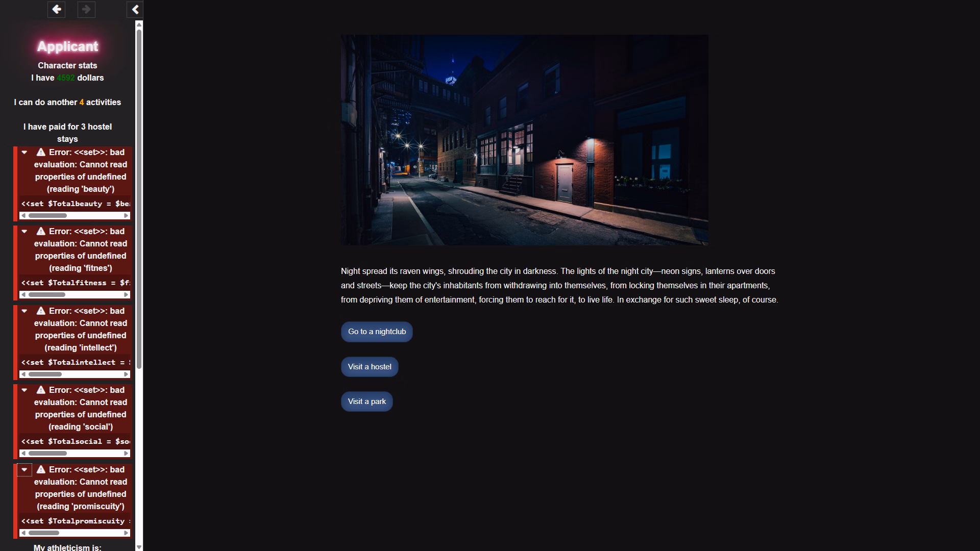Click the Go to a nightclub button
Image resolution: width=980 pixels, height=551 pixels.
point(377,332)
